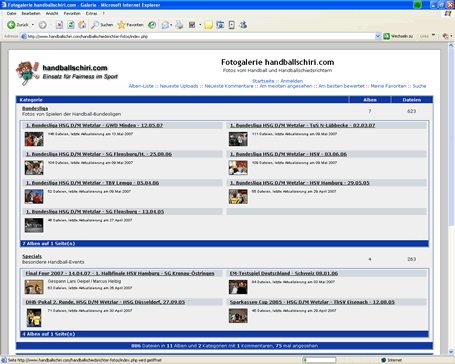Click the forward navigation button

[42, 25]
